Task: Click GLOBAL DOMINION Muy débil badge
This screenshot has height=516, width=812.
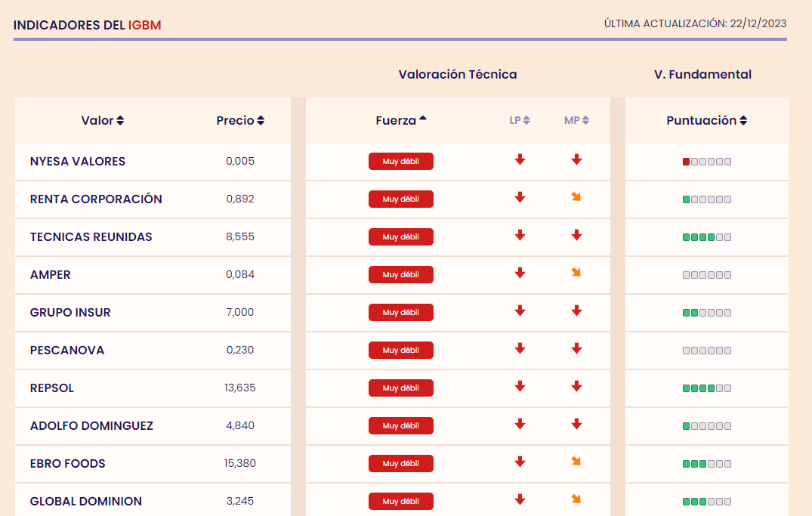Action: point(401,502)
